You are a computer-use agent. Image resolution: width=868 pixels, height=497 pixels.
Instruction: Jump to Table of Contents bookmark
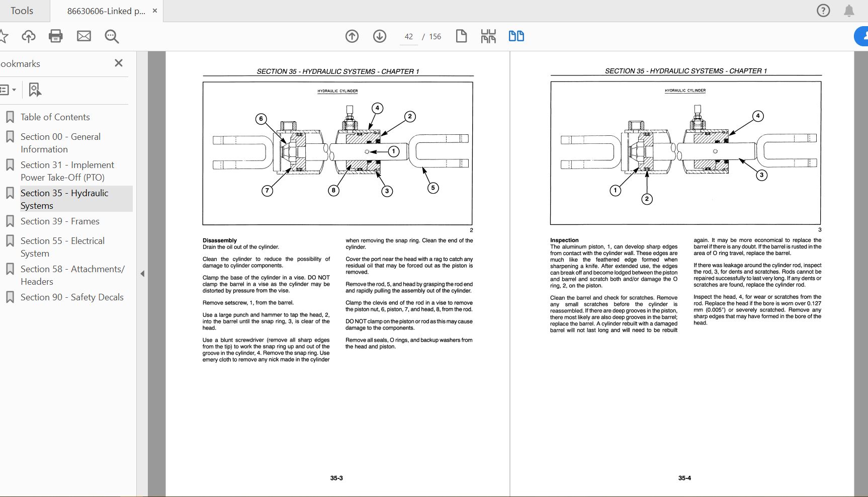tap(55, 117)
